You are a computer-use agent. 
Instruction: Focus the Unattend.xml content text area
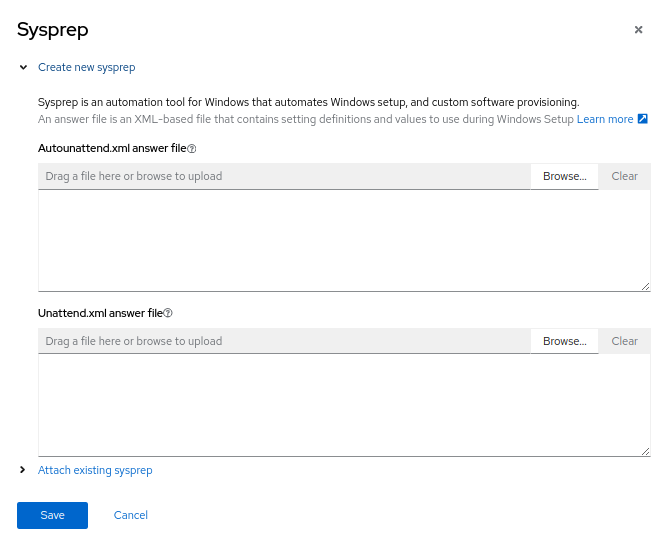click(x=344, y=405)
